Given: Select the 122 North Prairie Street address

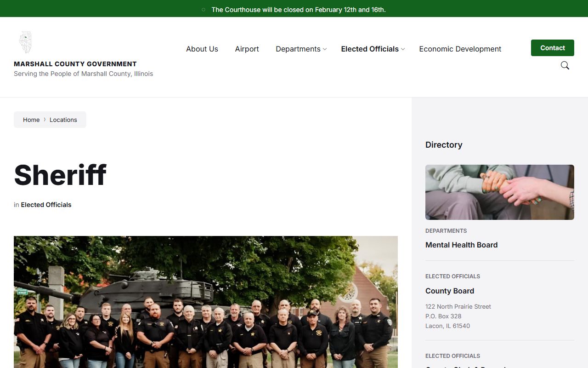Looking at the screenshot, I should pos(458,306).
